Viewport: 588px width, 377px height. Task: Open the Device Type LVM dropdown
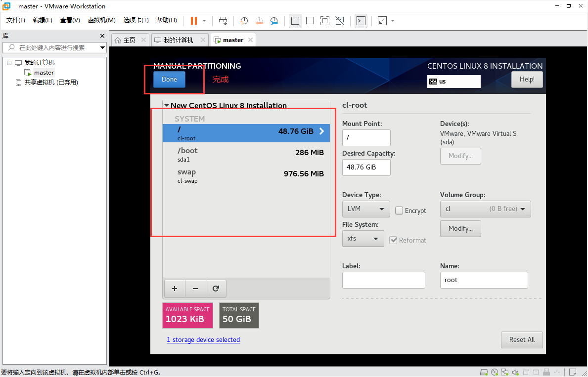366,209
